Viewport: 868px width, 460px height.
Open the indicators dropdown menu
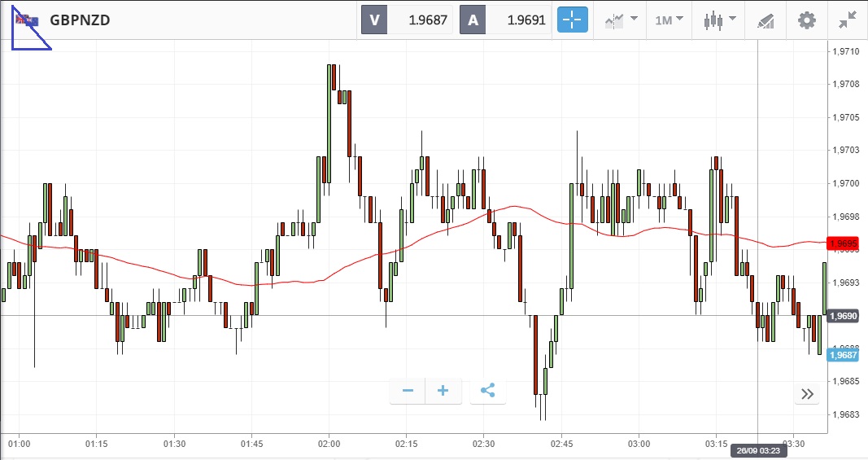tap(621, 20)
